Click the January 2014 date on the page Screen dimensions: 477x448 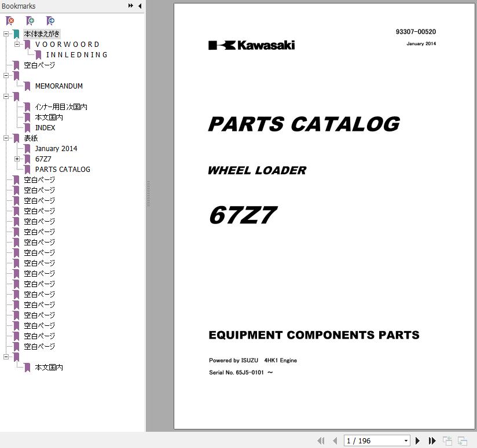(x=421, y=44)
